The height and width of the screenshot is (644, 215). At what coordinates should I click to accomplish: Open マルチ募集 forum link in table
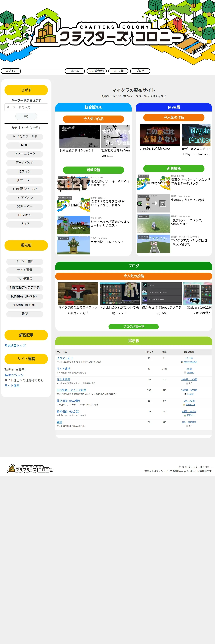[64, 380]
